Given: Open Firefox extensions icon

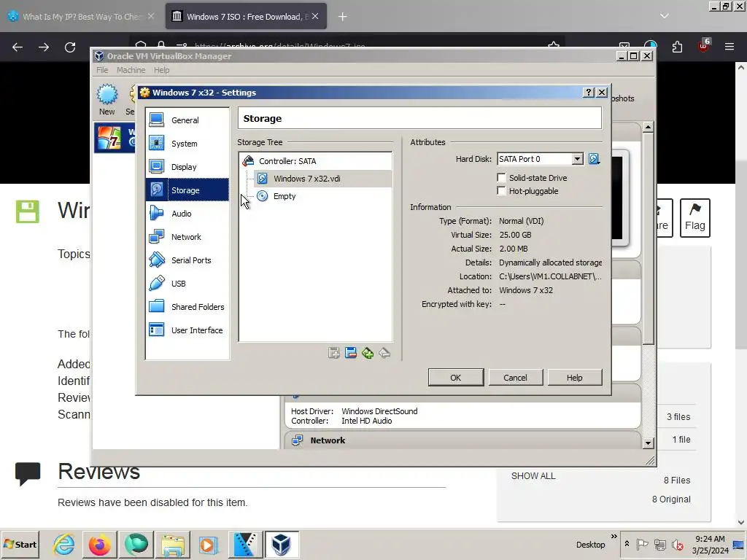Looking at the screenshot, I should click(x=677, y=47).
